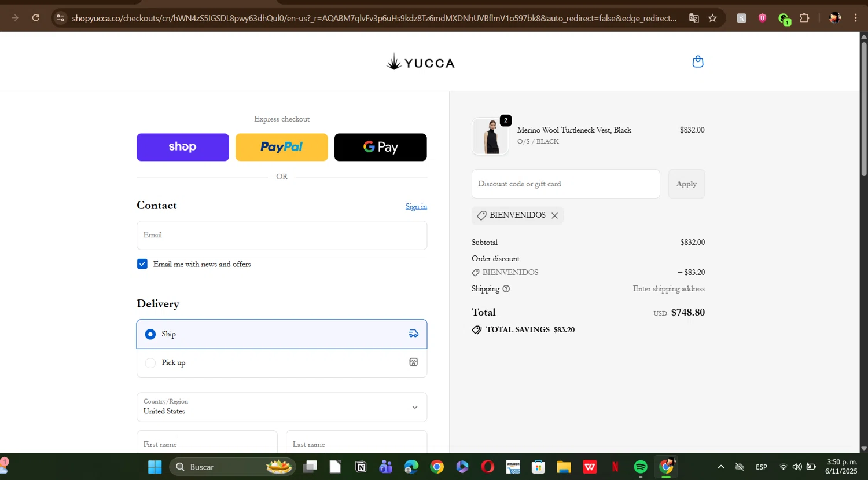Click the shipping truck icon in Ship row
The height and width of the screenshot is (480, 868).
click(x=414, y=334)
